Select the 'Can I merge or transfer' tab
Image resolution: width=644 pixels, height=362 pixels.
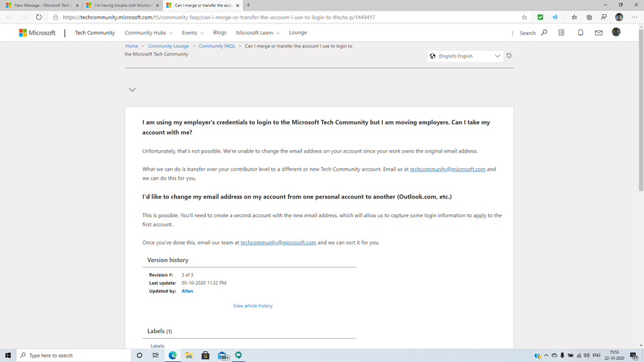202,5
